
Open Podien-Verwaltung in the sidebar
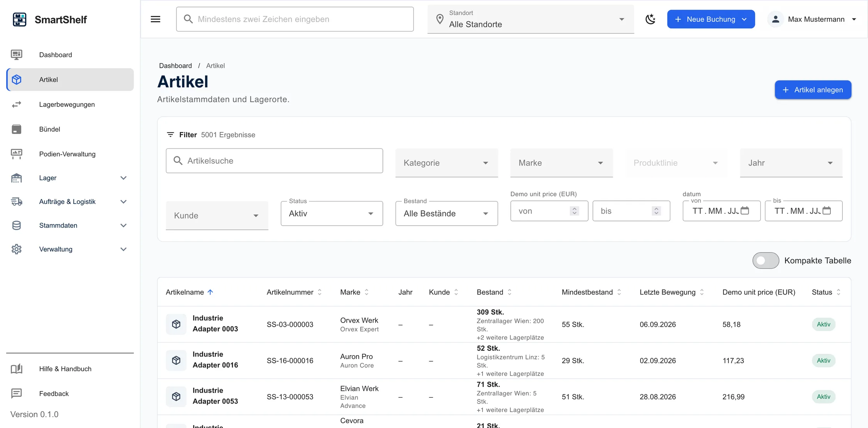70,154
